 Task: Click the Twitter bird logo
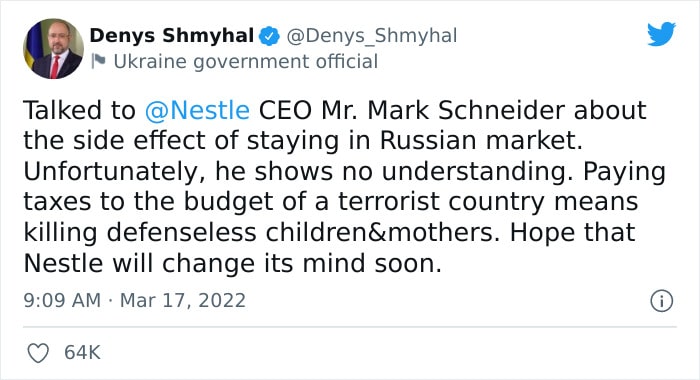(661, 34)
